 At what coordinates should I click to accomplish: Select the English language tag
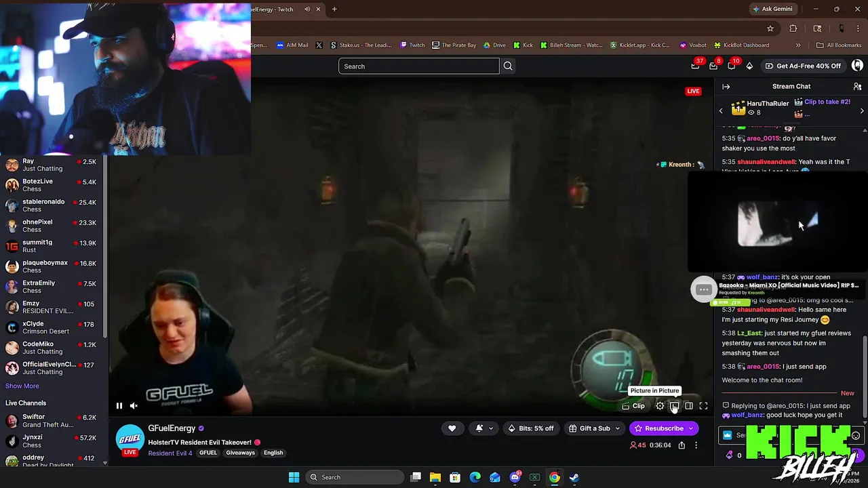pyautogui.click(x=273, y=453)
